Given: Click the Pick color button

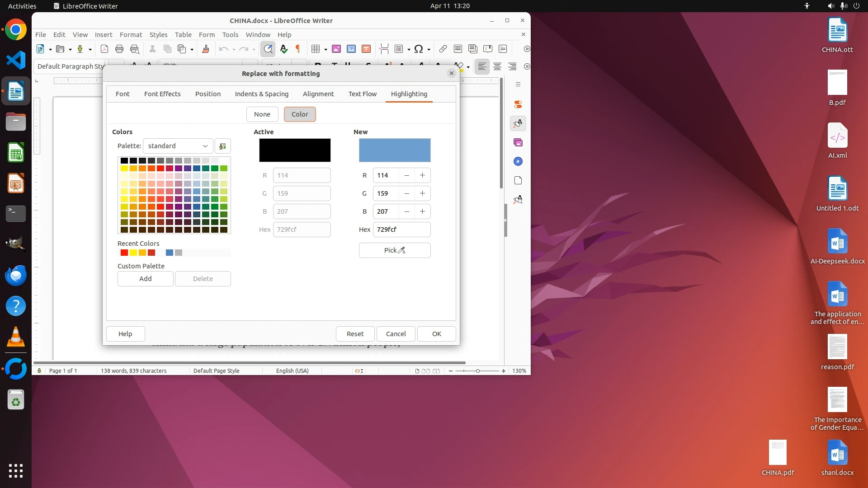Looking at the screenshot, I should point(394,250).
